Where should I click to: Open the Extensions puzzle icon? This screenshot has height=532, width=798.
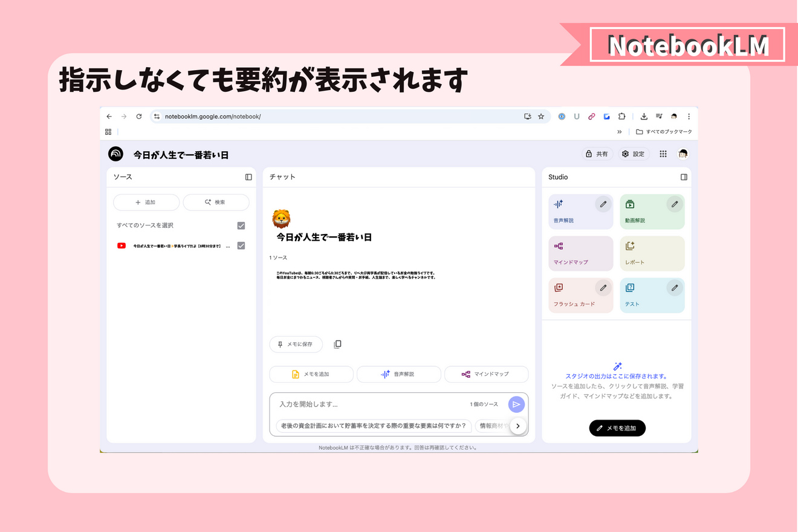(621, 117)
